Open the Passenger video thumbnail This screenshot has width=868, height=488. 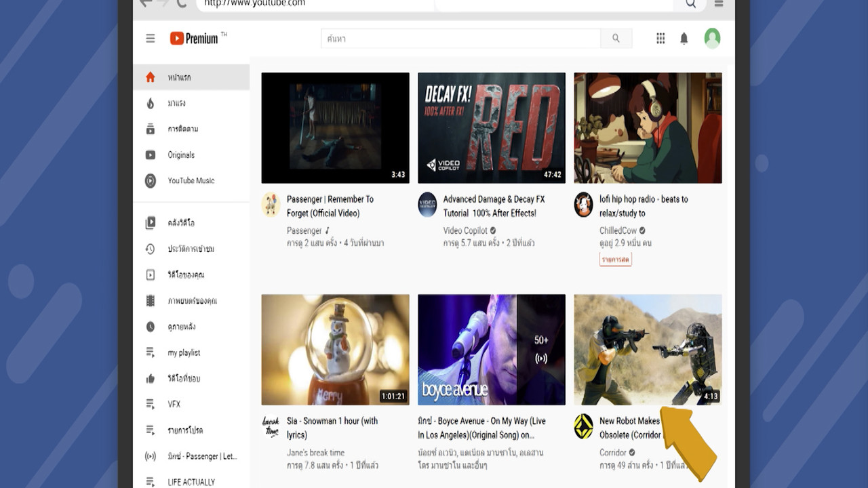(335, 127)
